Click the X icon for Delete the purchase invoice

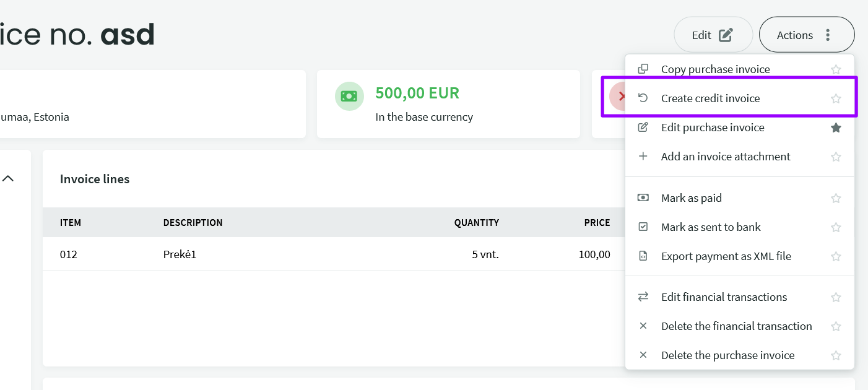643,355
